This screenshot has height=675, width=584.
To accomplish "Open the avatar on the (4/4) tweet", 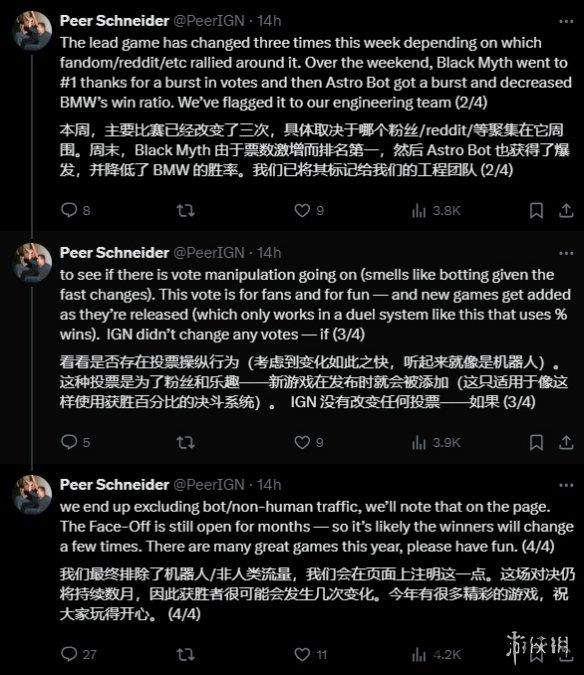I will [x=33, y=495].
